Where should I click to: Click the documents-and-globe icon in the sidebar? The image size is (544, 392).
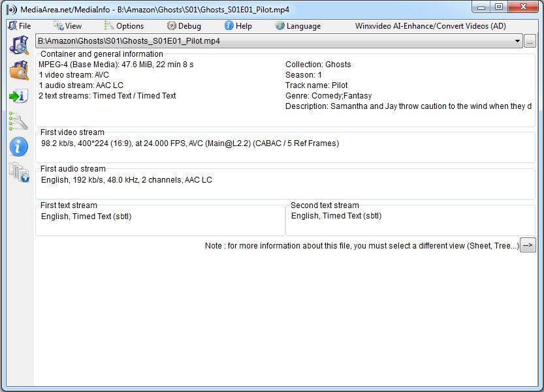(19, 172)
